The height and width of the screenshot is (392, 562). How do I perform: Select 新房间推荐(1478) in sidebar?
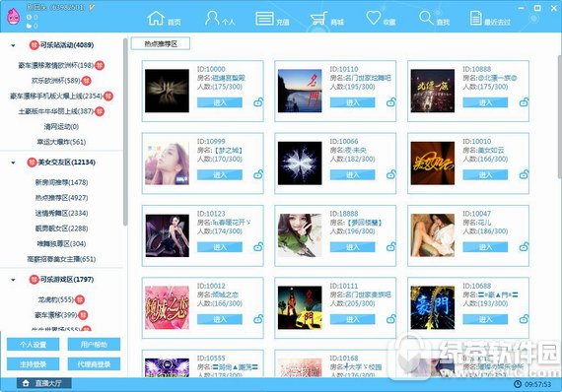[x=61, y=182]
